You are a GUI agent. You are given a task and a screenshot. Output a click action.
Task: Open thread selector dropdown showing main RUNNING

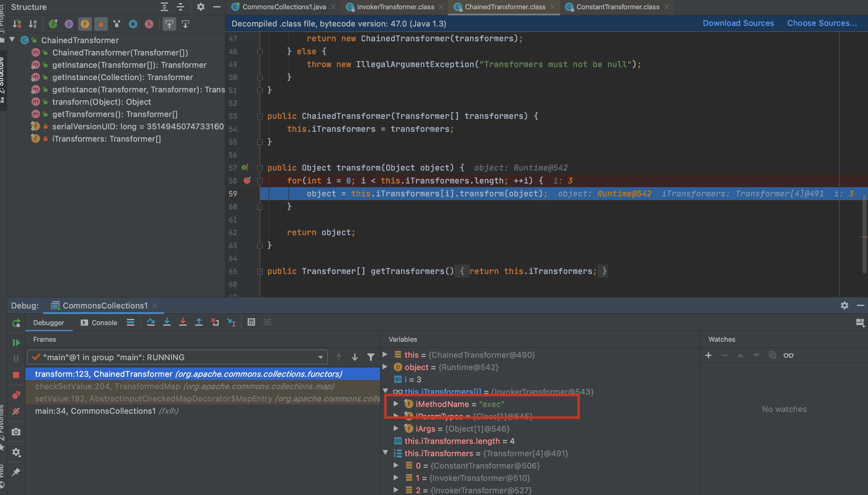click(x=177, y=357)
